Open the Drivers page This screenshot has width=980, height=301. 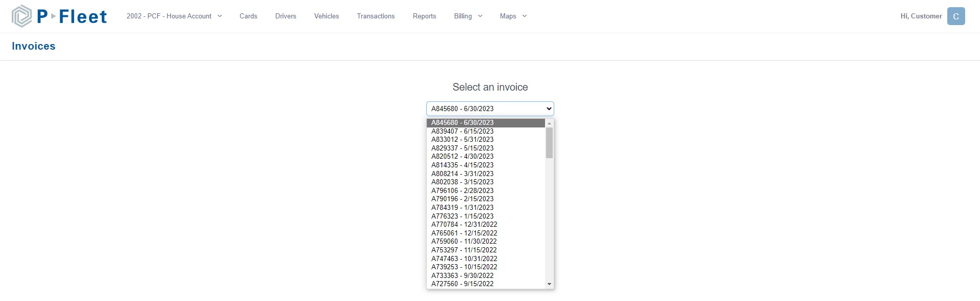tap(286, 16)
